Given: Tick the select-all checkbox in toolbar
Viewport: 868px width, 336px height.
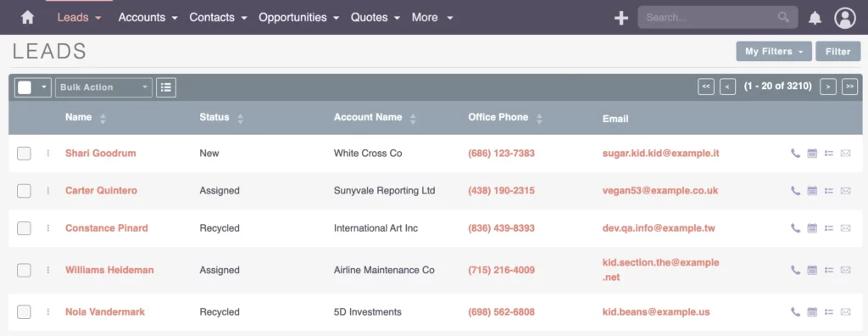Looking at the screenshot, I should point(25,87).
